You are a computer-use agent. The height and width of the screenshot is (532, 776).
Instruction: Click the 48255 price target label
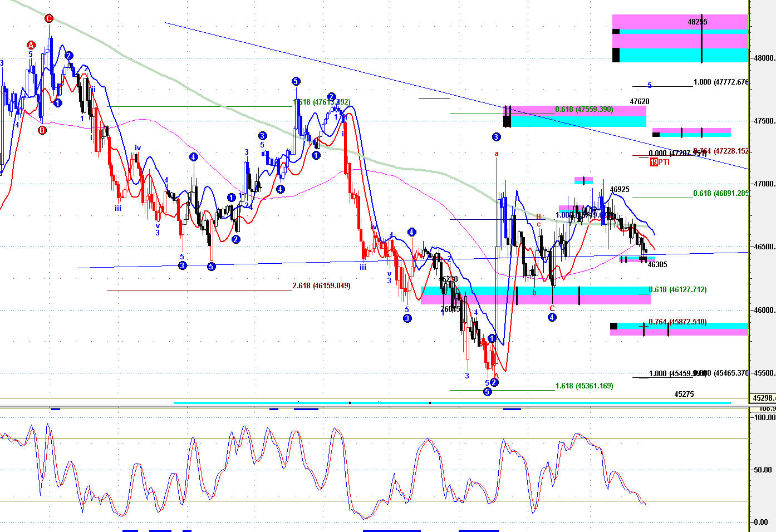[697, 22]
